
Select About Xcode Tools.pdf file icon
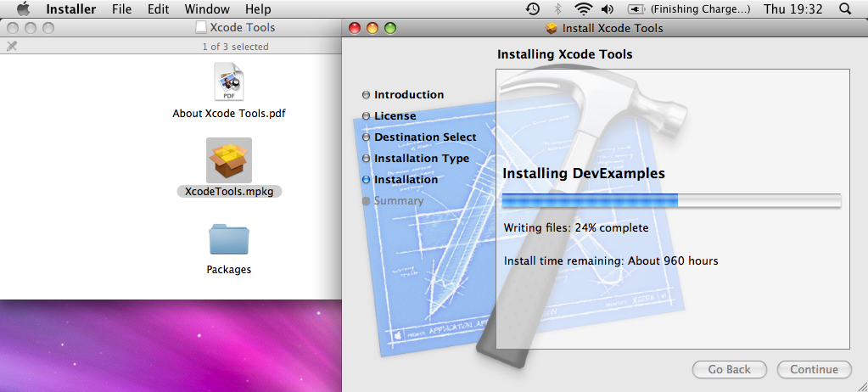tap(228, 82)
